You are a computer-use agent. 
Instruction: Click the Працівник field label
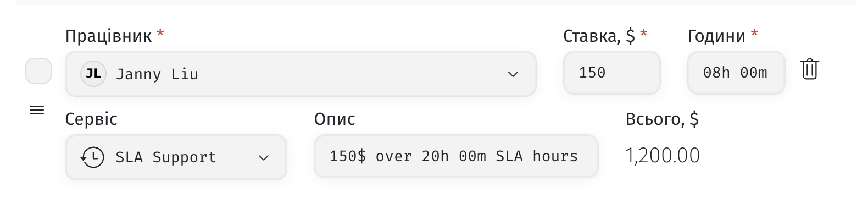coord(108,36)
